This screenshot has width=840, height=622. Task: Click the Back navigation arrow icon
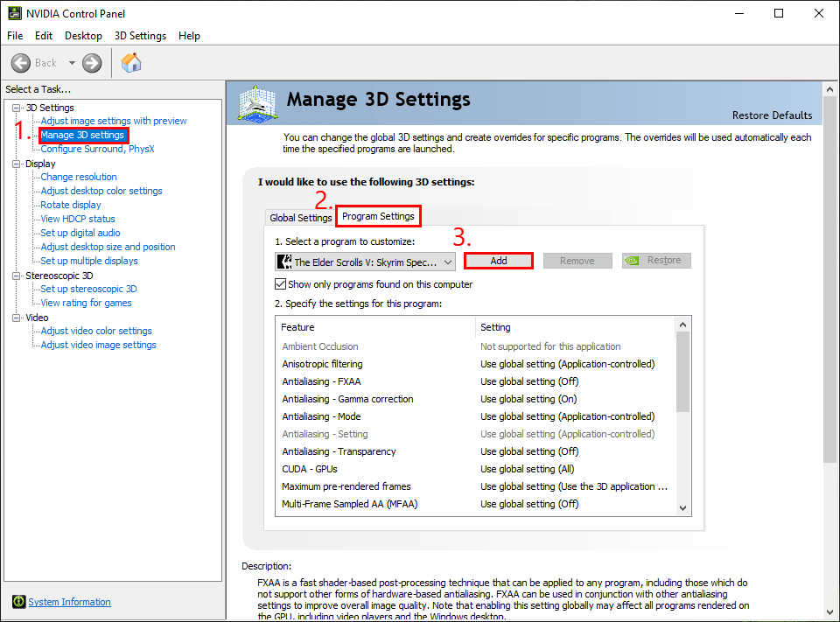click(x=22, y=62)
